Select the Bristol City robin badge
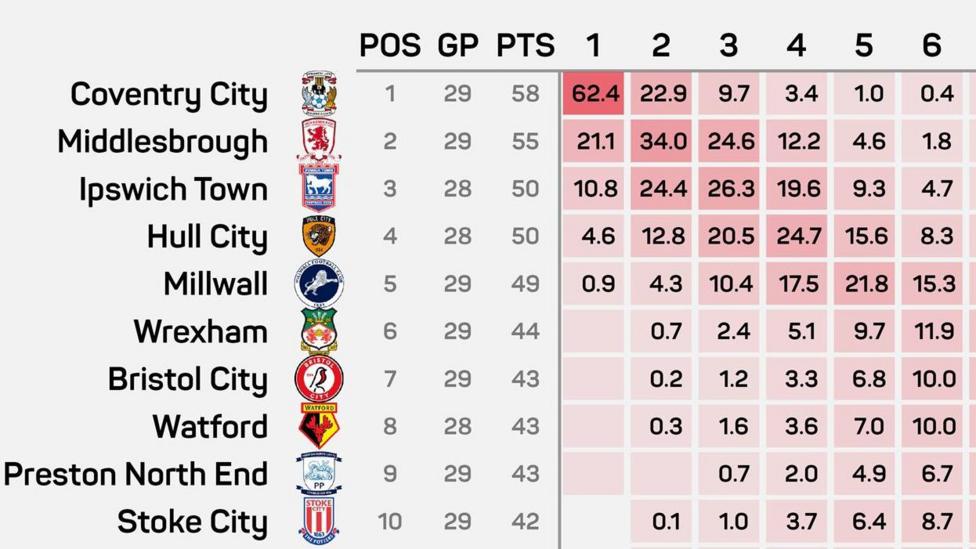The height and width of the screenshot is (549, 976). coord(319,379)
